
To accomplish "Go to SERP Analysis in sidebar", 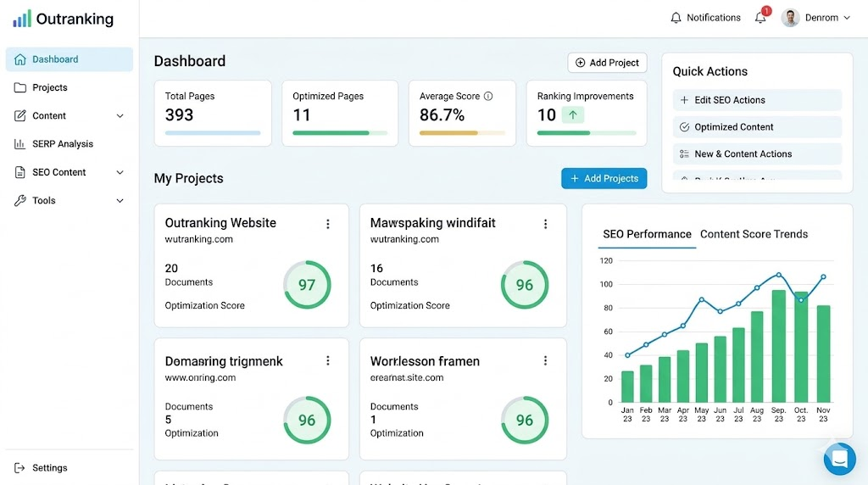I will (x=63, y=144).
